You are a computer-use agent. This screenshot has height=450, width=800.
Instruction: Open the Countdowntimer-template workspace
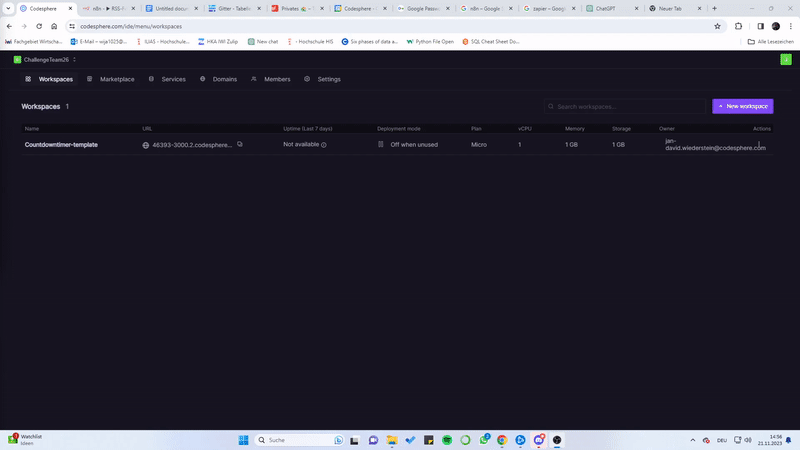(61, 145)
